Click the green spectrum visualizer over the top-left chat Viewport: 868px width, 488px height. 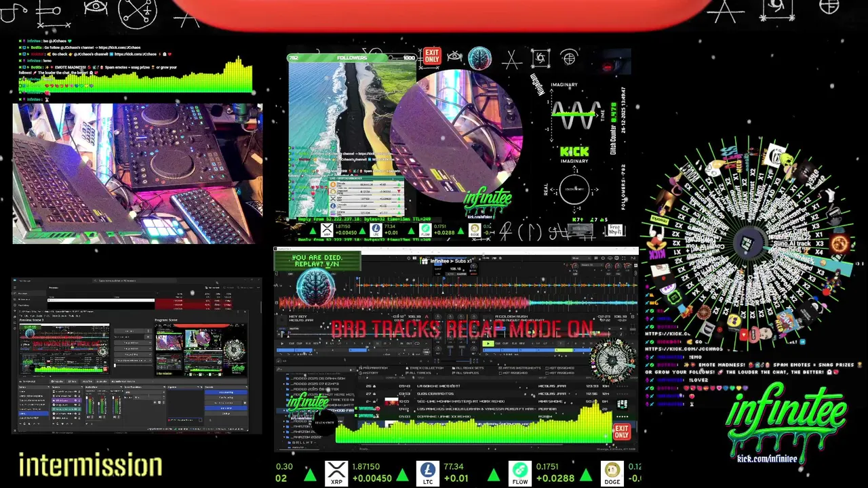coord(136,75)
